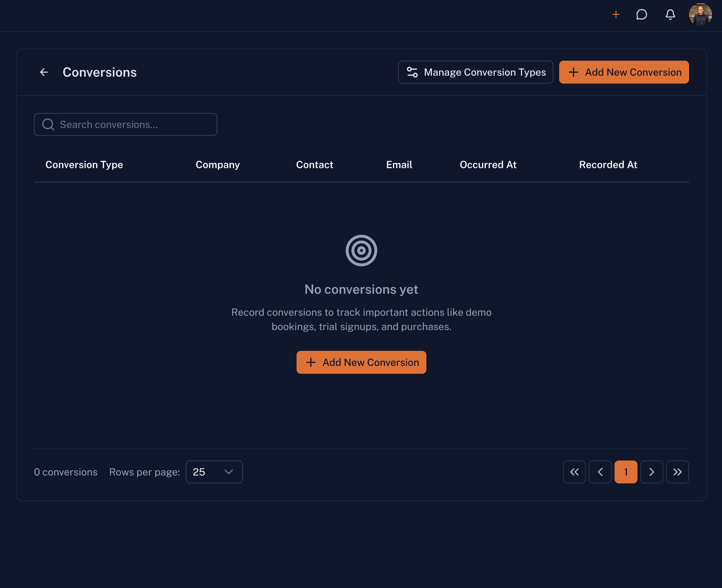Click the Recorded At column header

click(608, 165)
